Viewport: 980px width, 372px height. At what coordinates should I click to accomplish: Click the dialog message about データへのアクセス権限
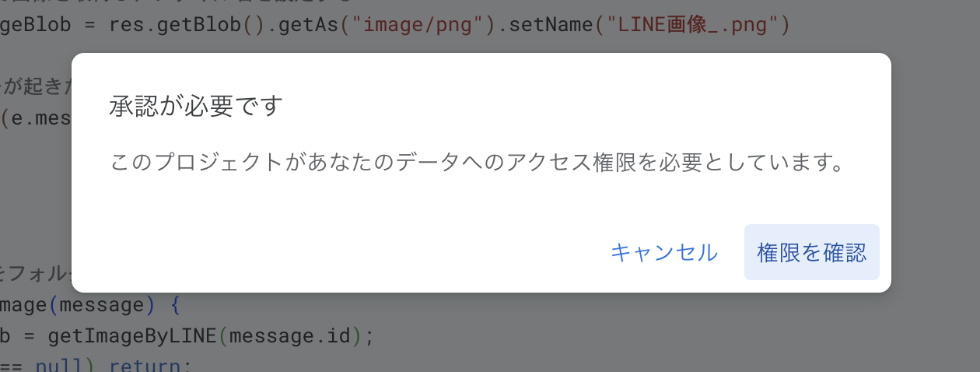pyautogui.click(x=477, y=163)
